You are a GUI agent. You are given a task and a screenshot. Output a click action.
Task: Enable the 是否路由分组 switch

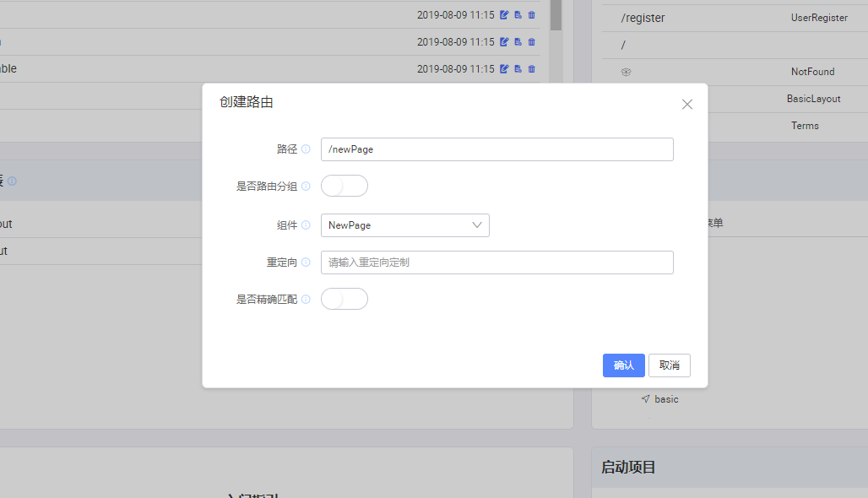coord(344,186)
